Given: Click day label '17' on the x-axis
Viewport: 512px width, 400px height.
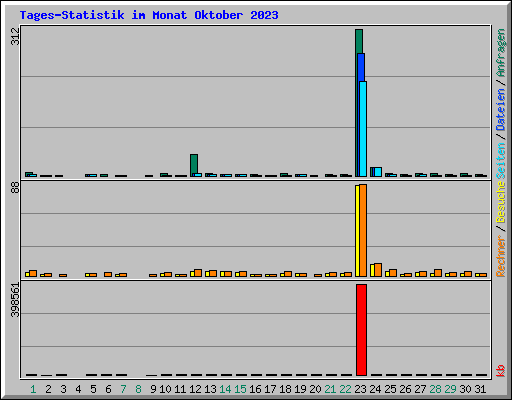Looking at the screenshot, I should [270, 389].
